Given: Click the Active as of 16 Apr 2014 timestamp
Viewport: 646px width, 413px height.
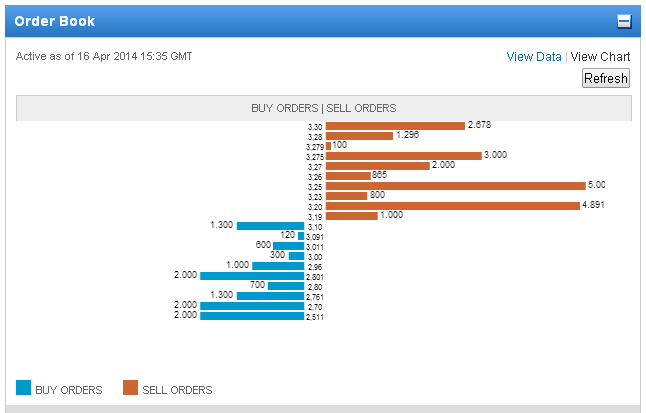Looking at the screenshot, I should (104, 56).
